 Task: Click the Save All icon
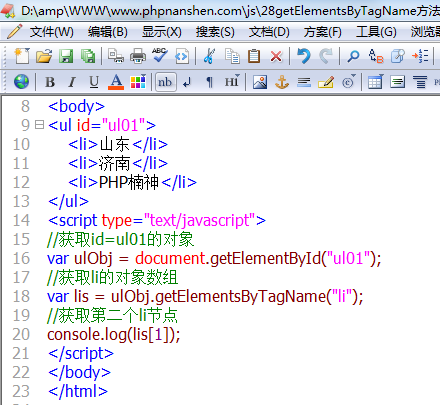(88, 56)
